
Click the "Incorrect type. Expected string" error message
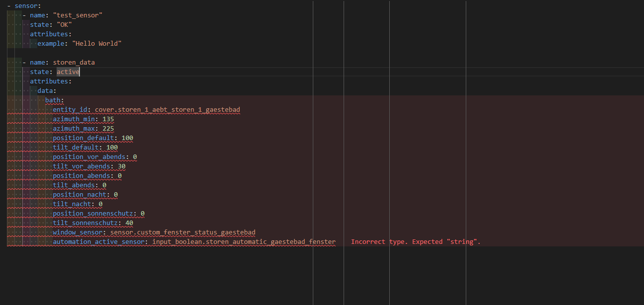click(416, 242)
